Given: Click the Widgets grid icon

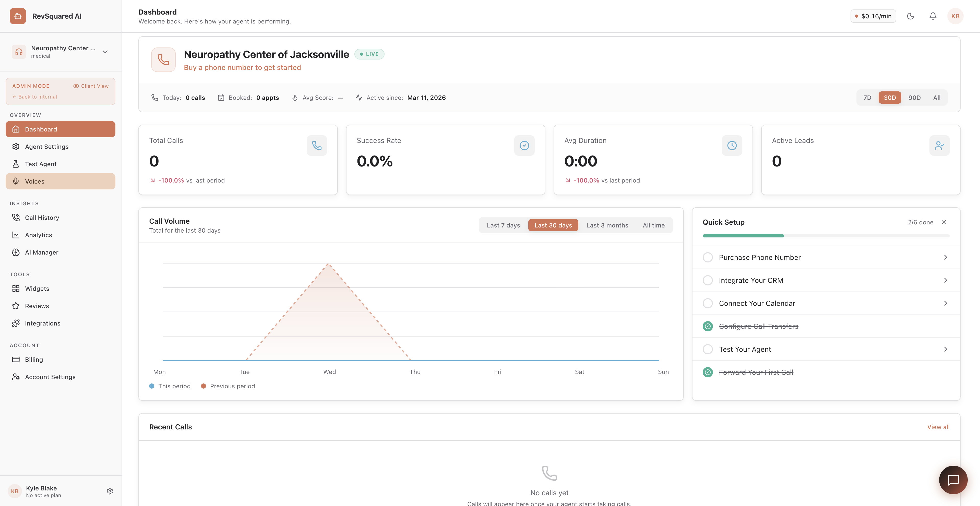Looking at the screenshot, I should 16,289.
